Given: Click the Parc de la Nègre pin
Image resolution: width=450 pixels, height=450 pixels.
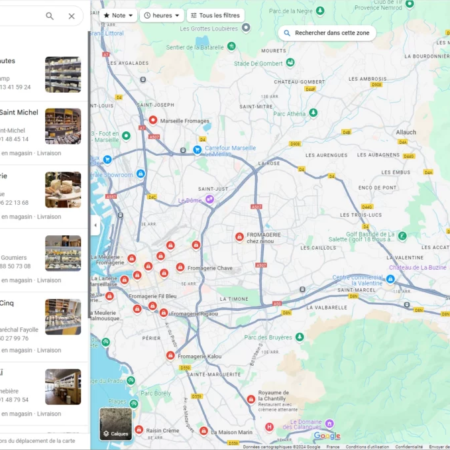Looking at the screenshot, I should coord(320,10).
